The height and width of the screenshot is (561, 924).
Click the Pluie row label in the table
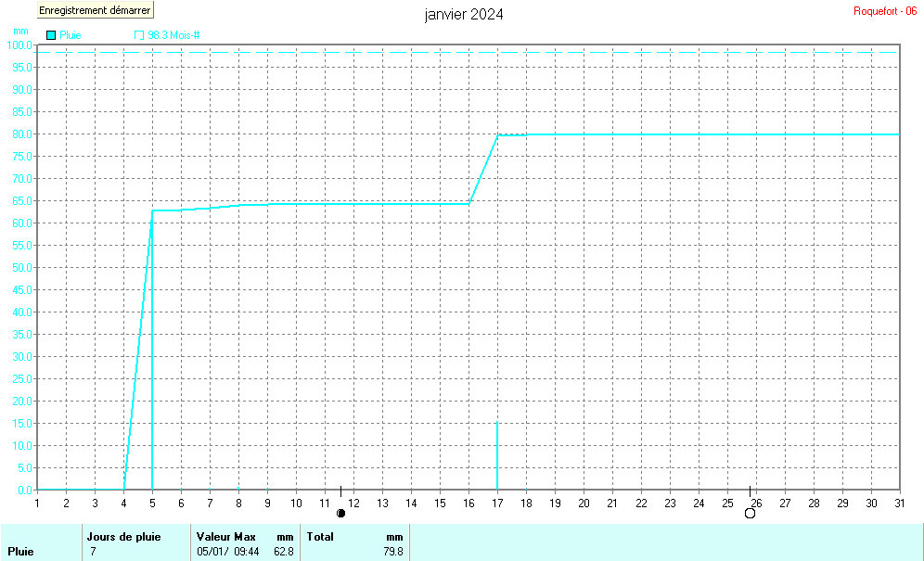[x=20, y=552]
